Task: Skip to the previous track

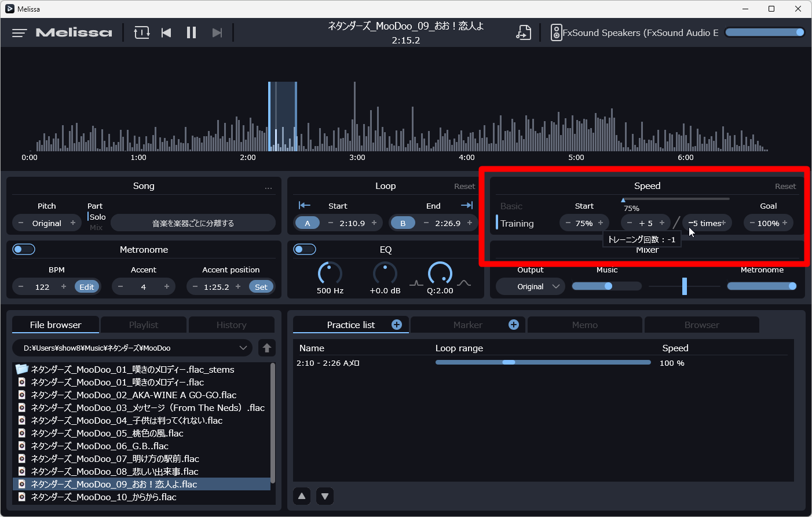Action: (x=166, y=33)
